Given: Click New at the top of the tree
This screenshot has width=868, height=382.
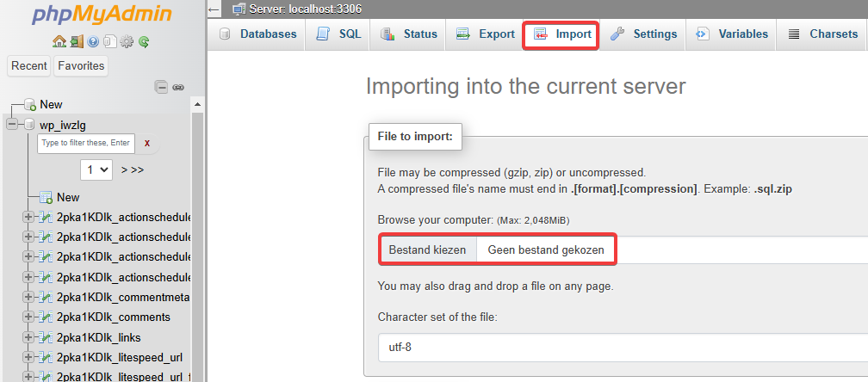Looking at the screenshot, I should 51,104.
